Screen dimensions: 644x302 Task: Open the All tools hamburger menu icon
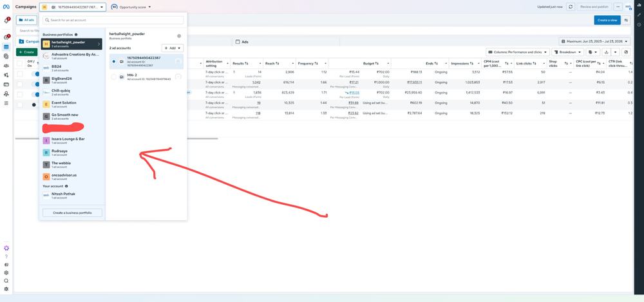pyautogui.click(x=6, y=103)
